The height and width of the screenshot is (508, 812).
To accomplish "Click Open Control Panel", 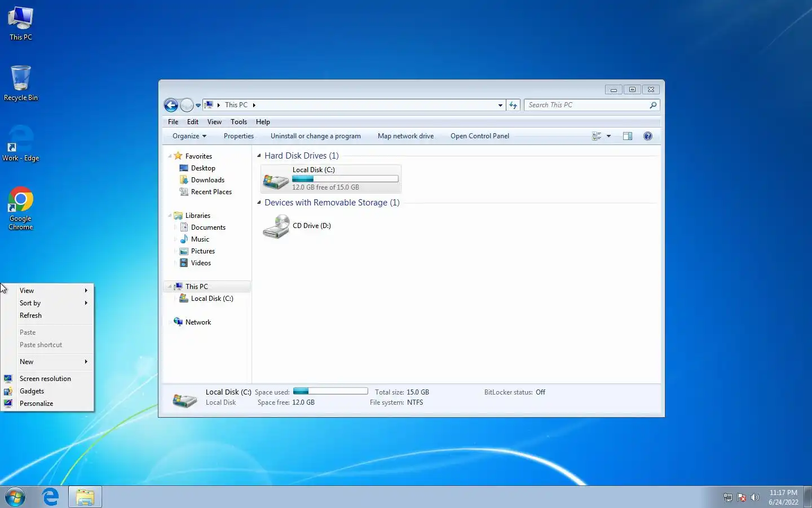I will tap(480, 136).
